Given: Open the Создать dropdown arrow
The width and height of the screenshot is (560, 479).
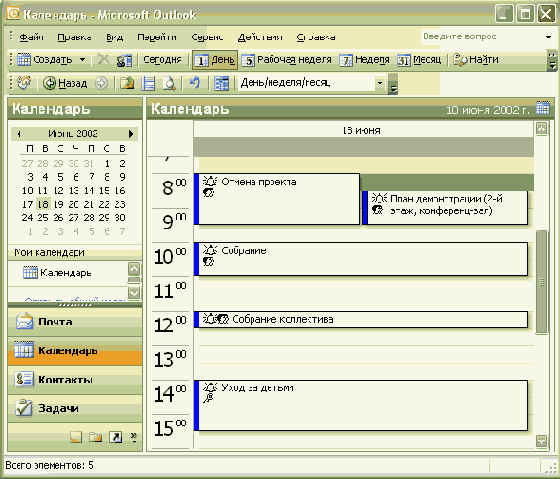Looking at the screenshot, I should (82, 60).
